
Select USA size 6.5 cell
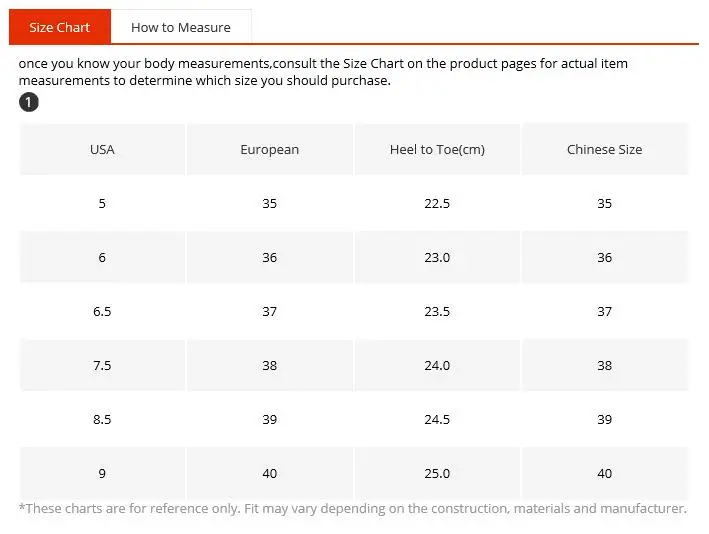click(102, 312)
